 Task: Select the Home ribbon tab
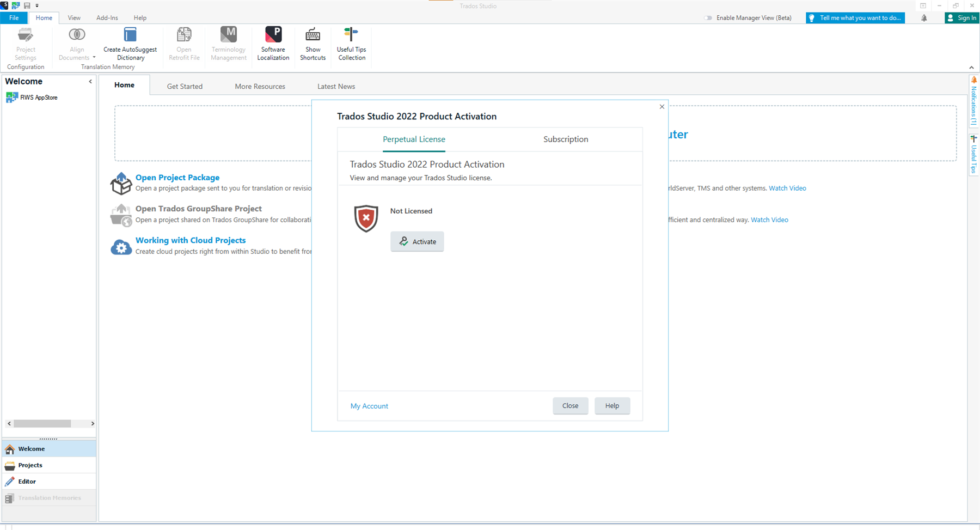click(44, 18)
